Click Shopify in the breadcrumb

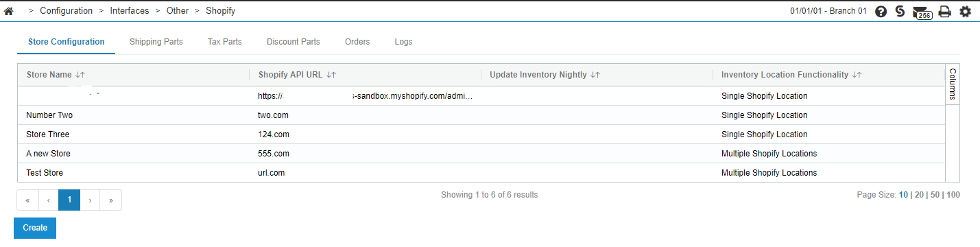(220, 11)
